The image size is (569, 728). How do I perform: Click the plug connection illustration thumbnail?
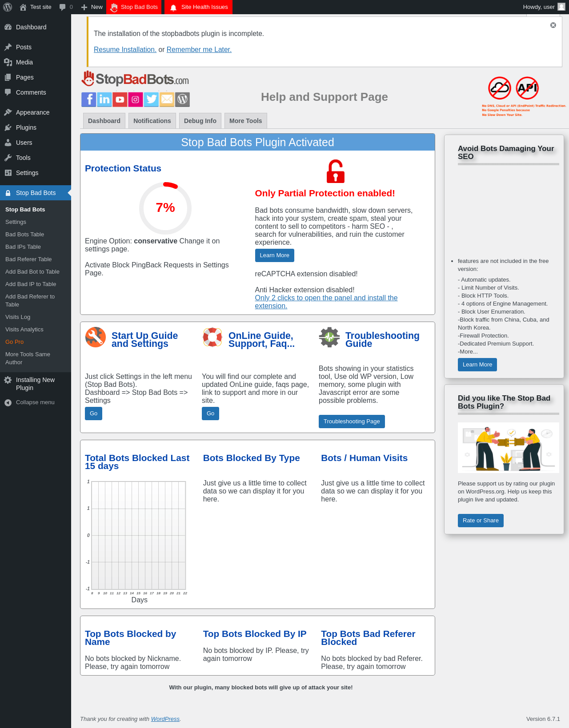coord(509,448)
